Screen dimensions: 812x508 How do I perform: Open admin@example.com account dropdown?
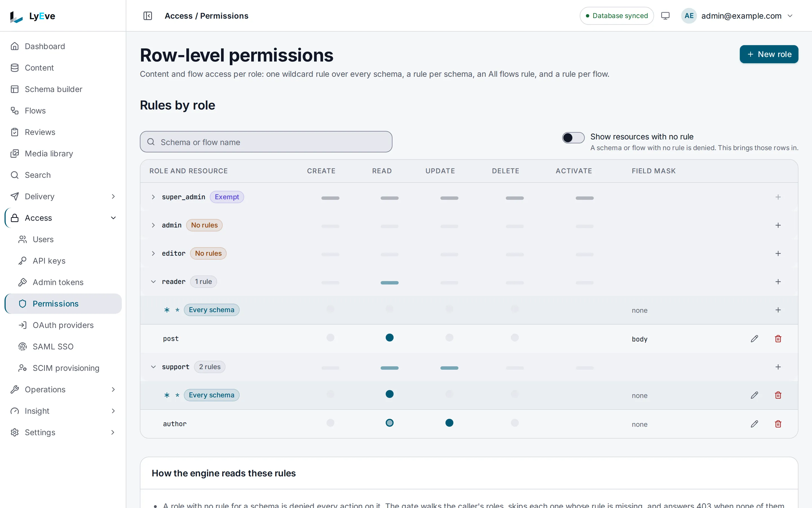738,16
